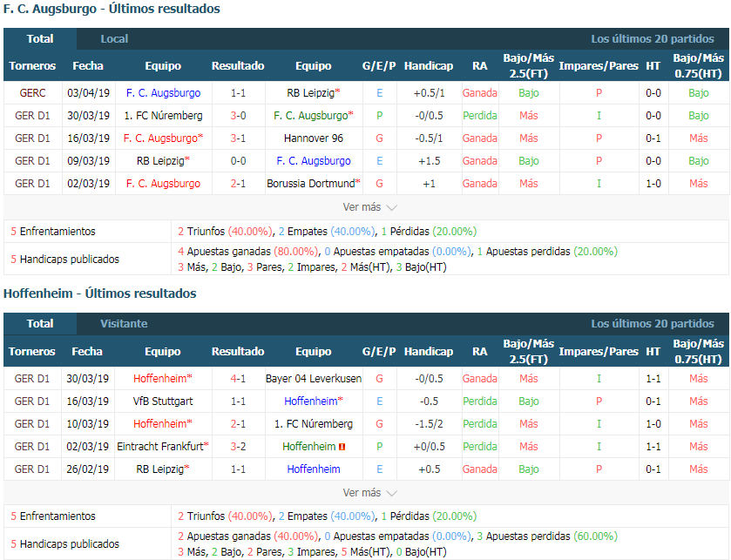Open the 3-2 Eintracht Frankfurt result
The width and height of the screenshot is (731, 560).
[238, 446]
